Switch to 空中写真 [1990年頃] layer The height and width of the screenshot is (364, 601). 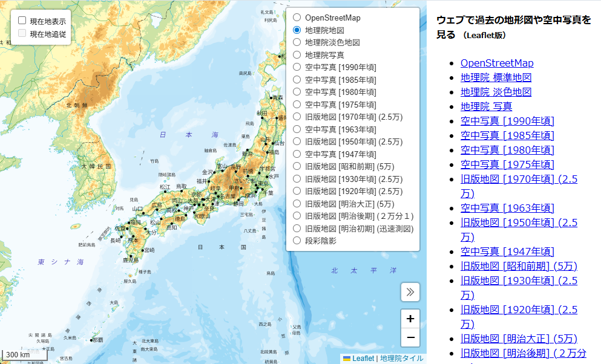[297, 67]
